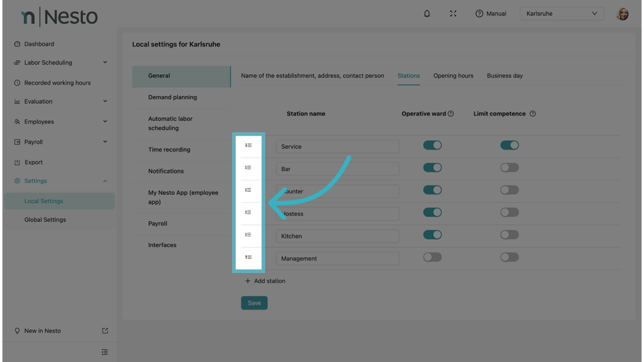Viewport: 644px width, 362px height.
Task: Open the user profile avatar
Action: (622, 14)
